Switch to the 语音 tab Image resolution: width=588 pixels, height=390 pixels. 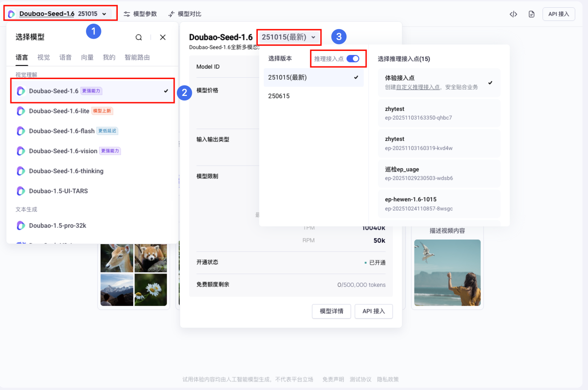[x=65, y=57]
